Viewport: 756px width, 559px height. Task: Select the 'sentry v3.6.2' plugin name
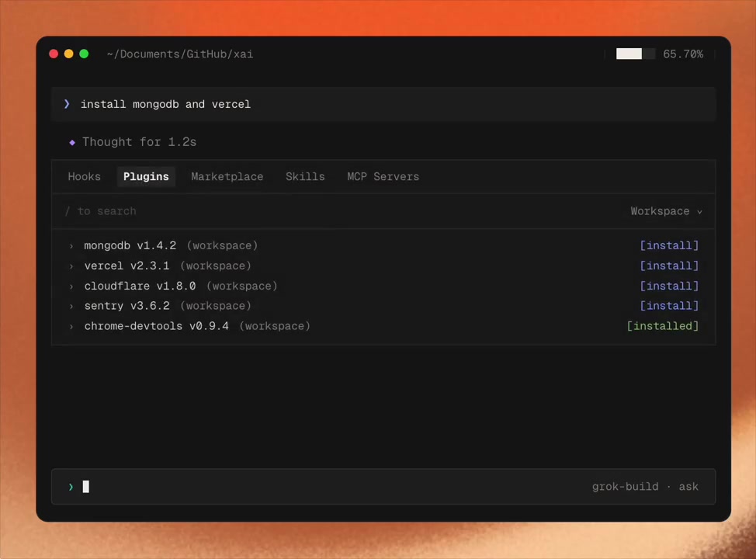point(127,306)
